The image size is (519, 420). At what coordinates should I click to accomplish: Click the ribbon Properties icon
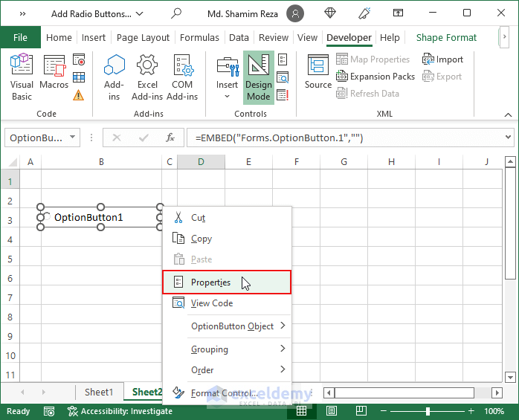(283, 59)
